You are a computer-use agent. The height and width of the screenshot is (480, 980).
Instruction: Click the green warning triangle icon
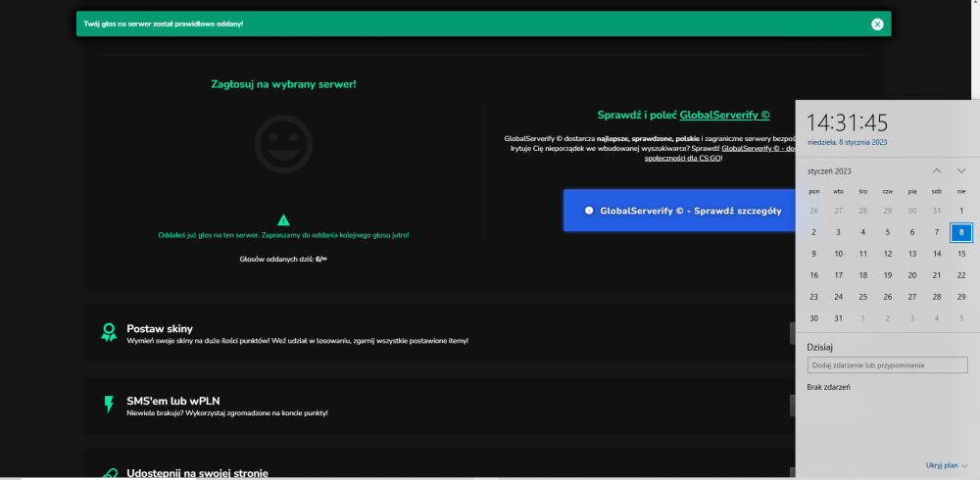(284, 220)
